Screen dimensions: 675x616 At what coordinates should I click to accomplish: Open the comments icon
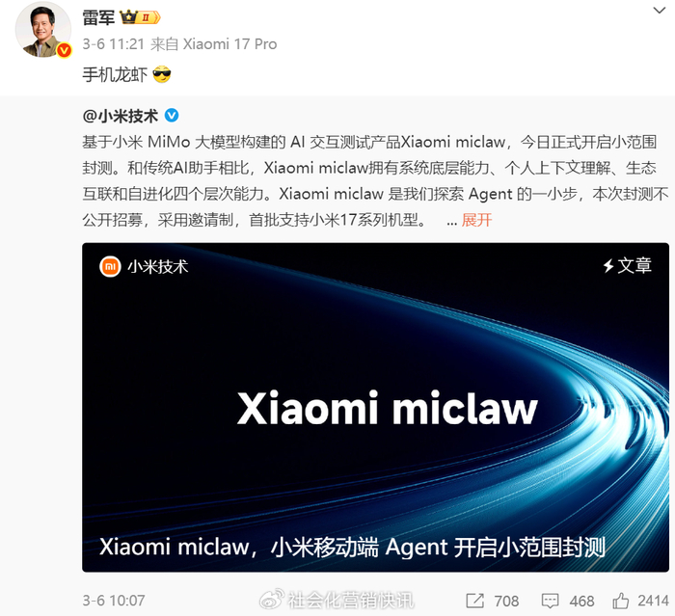550,601
